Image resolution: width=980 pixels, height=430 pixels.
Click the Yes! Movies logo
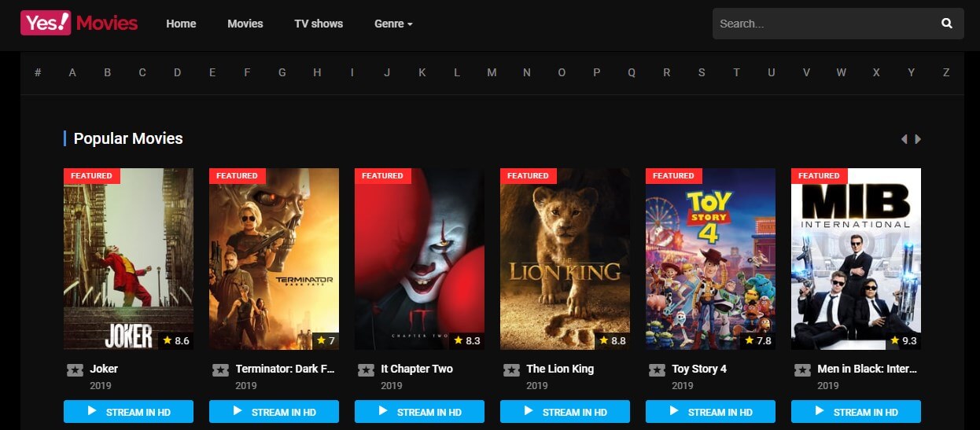coord(79,23)
